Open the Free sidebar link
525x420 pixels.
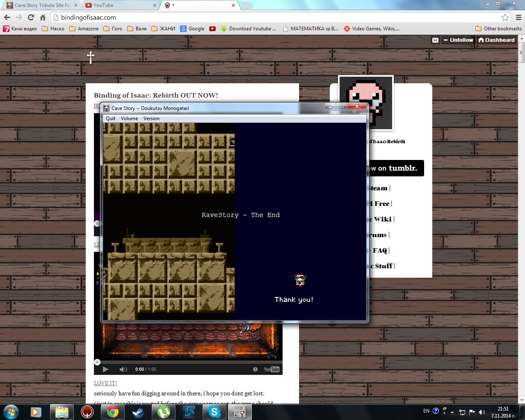[380, 204]
